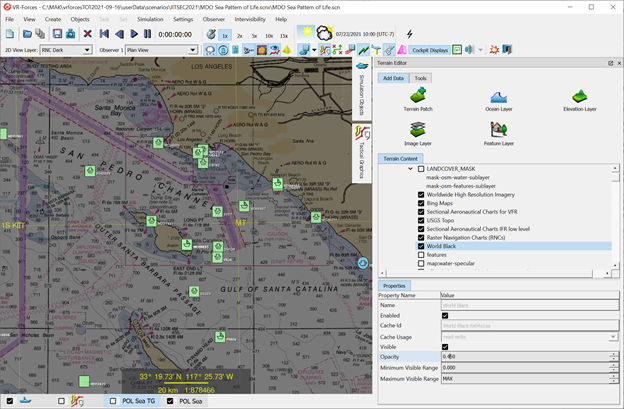
Task: Collapse the LANDCOVER_MASK tree node
Action: coord(410,169)
